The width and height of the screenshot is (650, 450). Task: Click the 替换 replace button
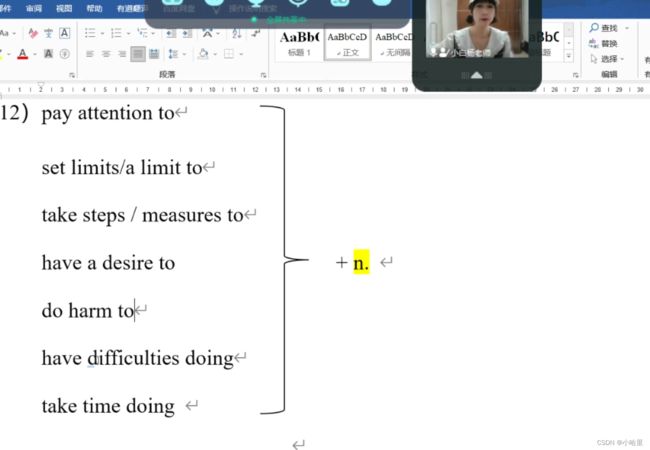pyautogui.click(x=604, y=43)
